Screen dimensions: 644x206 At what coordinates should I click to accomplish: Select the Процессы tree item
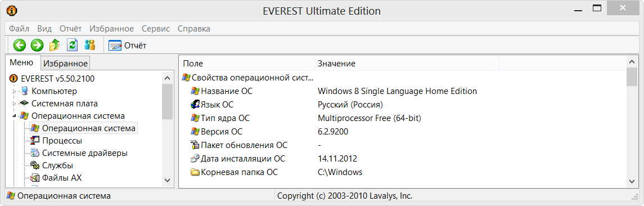(x=57, y=141)
